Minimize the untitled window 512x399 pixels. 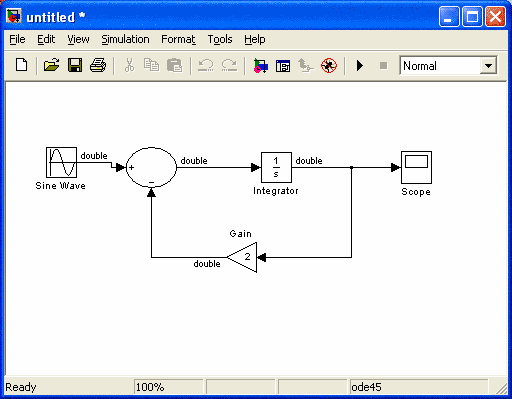449,16
